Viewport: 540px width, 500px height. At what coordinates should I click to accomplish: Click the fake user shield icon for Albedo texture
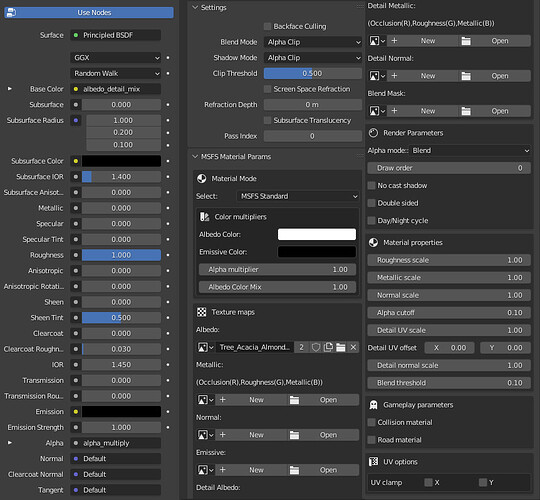pos(315,347)
